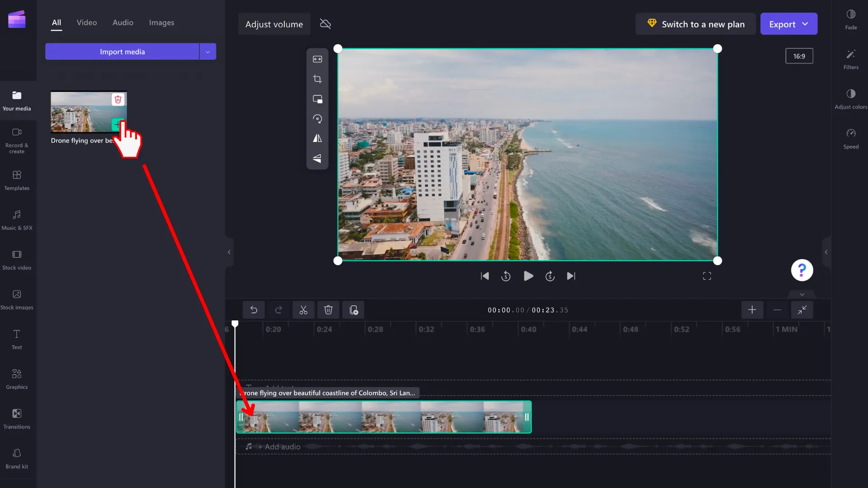This screenshot has width=868, height=488.
Task: Click the cloud sync off icon
Action: (x=325, y=24)
